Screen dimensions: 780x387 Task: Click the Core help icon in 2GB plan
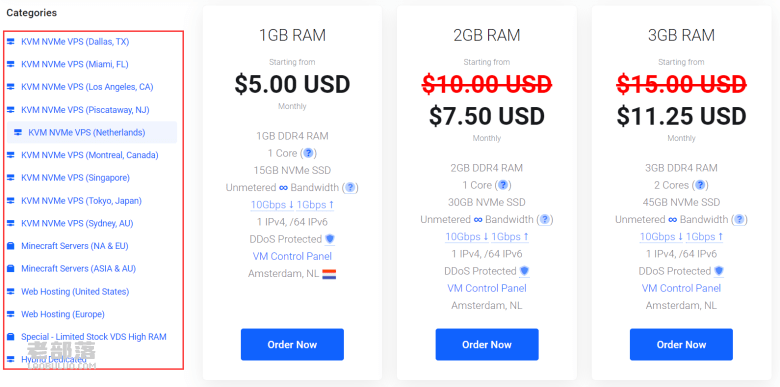(503, 185)
